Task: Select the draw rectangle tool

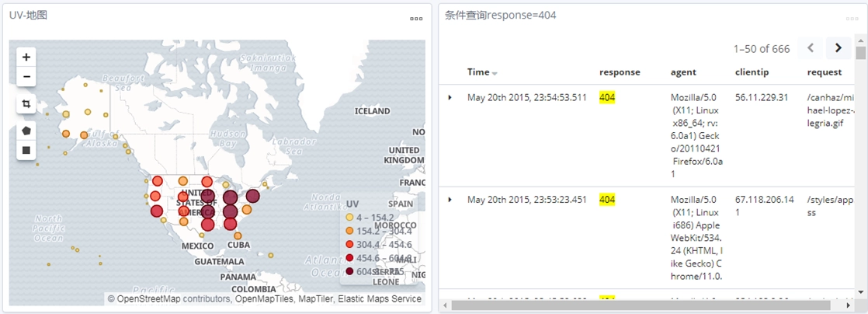Action: [x=26, y=150]
